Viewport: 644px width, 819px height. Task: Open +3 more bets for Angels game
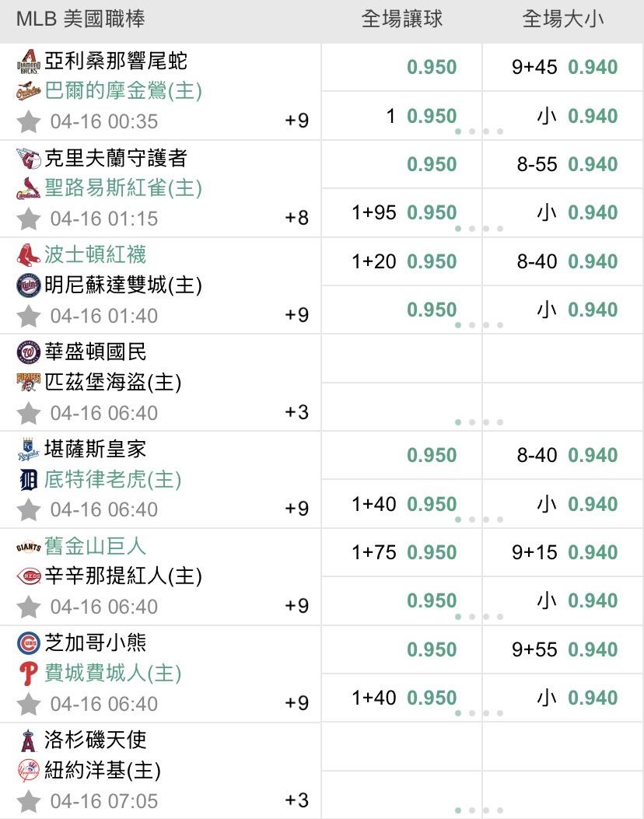[297, 800]
